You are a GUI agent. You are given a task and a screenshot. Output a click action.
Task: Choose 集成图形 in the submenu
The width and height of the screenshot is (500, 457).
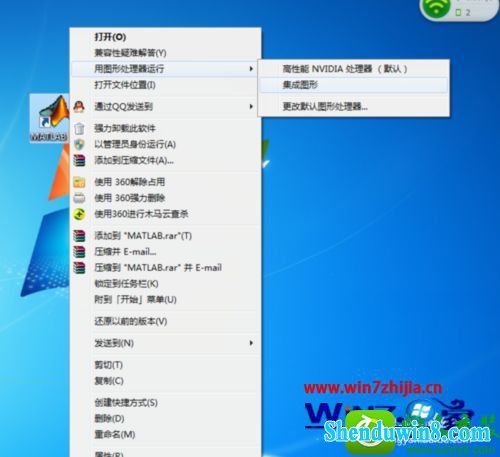click(x=354, y=85)
